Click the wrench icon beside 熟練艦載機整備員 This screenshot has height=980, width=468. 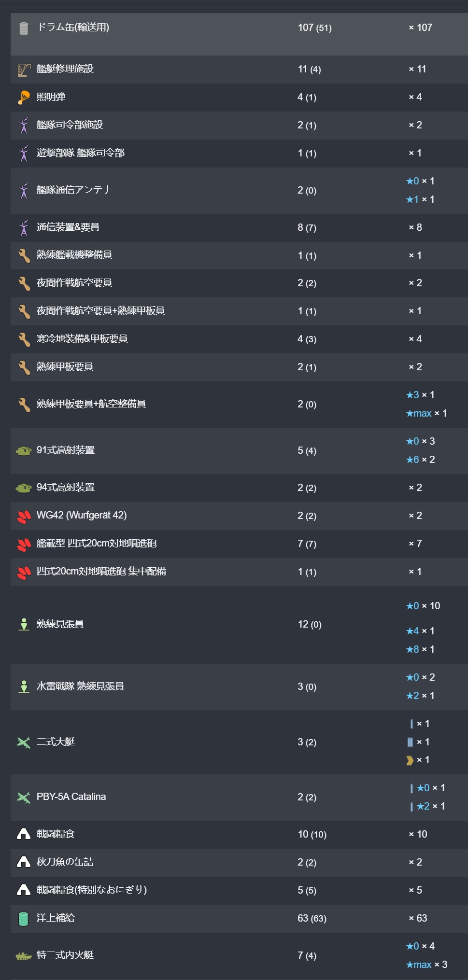coord(24,255)
